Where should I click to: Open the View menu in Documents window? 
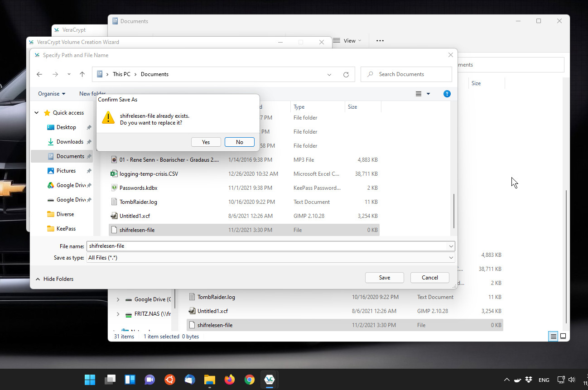[x=347, y=41]
